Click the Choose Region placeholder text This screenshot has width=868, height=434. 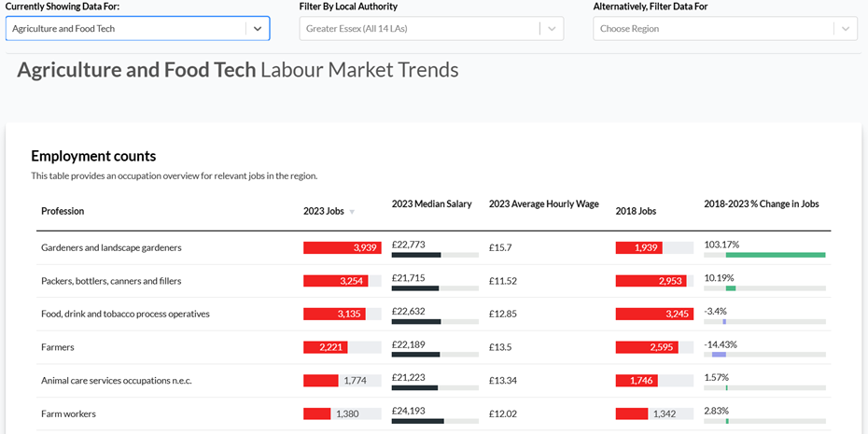[630, 29]
